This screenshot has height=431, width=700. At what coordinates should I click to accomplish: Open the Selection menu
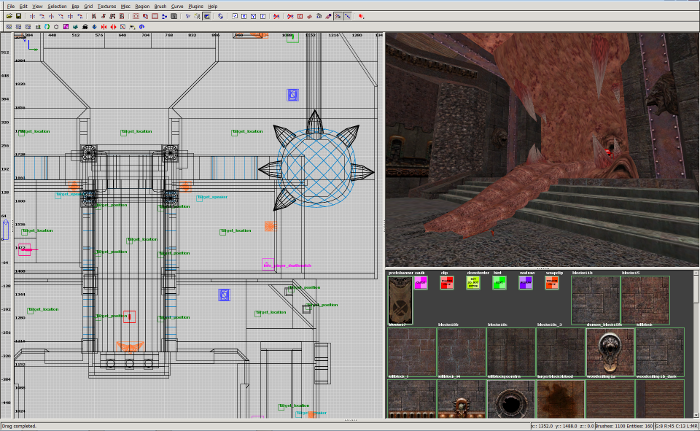[57, 6]
